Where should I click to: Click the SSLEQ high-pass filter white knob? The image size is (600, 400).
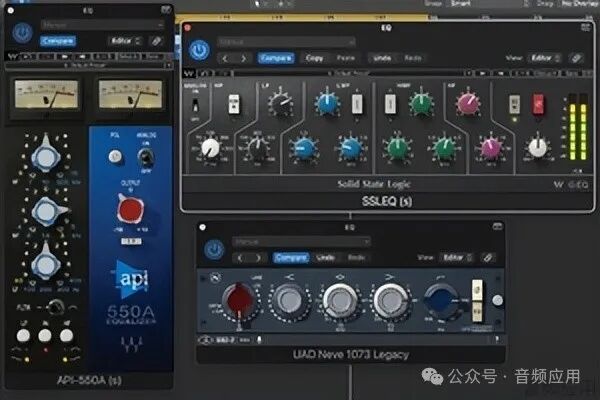tap(210, 149)
